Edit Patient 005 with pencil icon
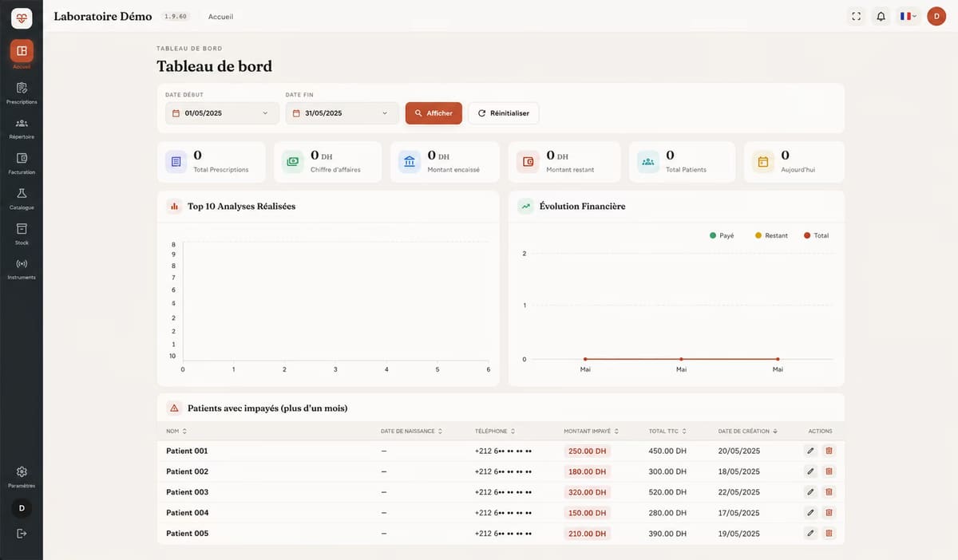The width and height of the screenshot is (958, 560). tap(810, 533)
